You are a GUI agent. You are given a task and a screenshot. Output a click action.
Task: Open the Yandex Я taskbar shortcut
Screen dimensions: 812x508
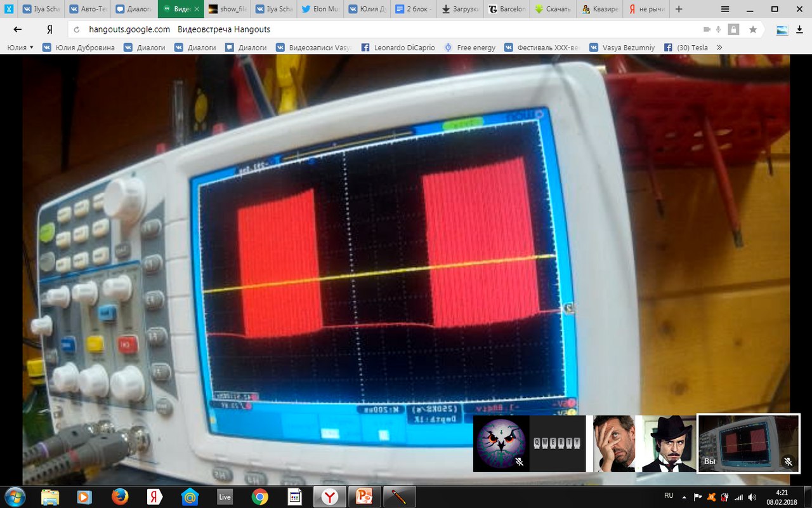[155, 496]
